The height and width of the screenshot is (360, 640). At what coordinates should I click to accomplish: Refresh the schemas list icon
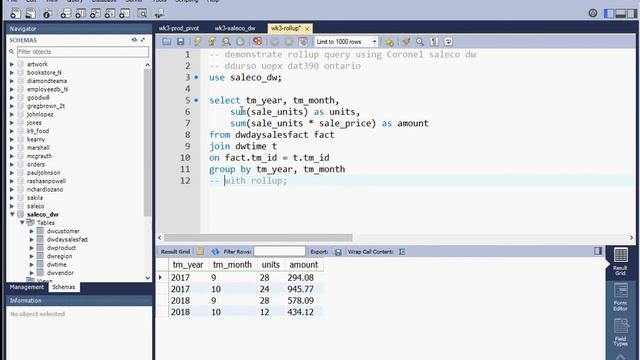click(x=134, y=40)
